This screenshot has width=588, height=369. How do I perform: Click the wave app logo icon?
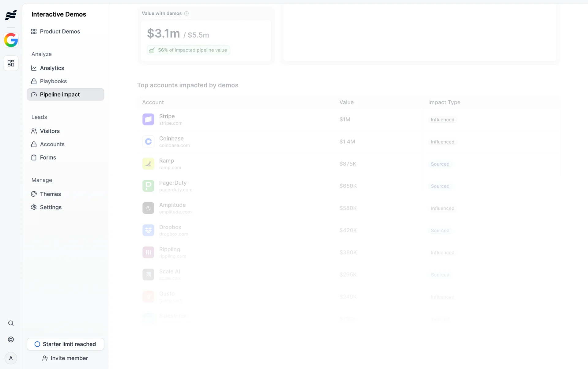coord(11,15)
